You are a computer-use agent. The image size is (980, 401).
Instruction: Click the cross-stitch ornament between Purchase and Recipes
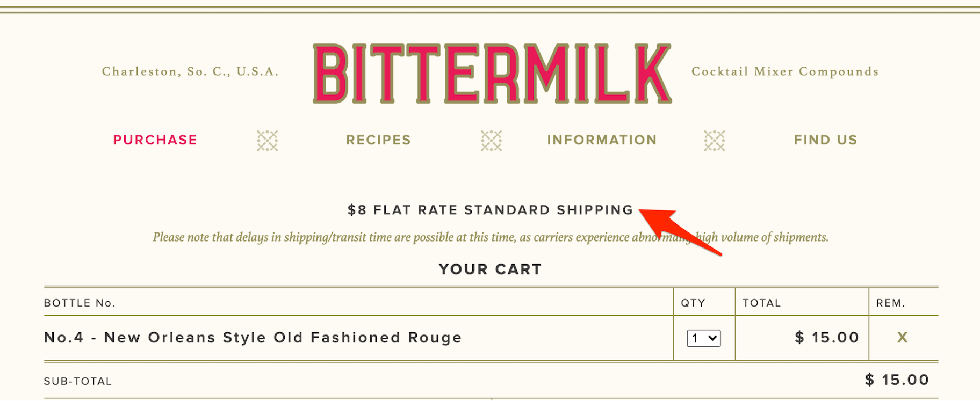click(x=267, y=141)
